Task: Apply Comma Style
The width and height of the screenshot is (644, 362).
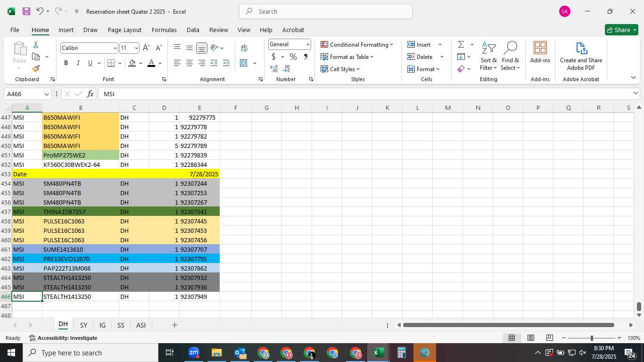Action: click(305, 57)
